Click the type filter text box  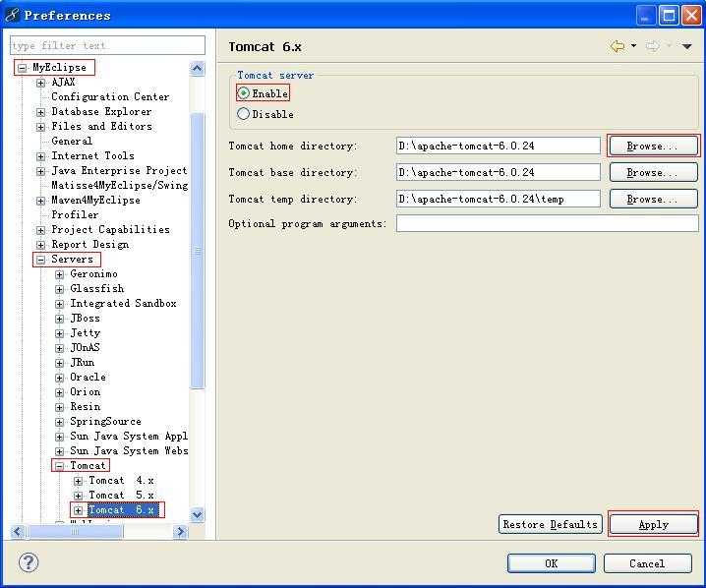(107, 45)
